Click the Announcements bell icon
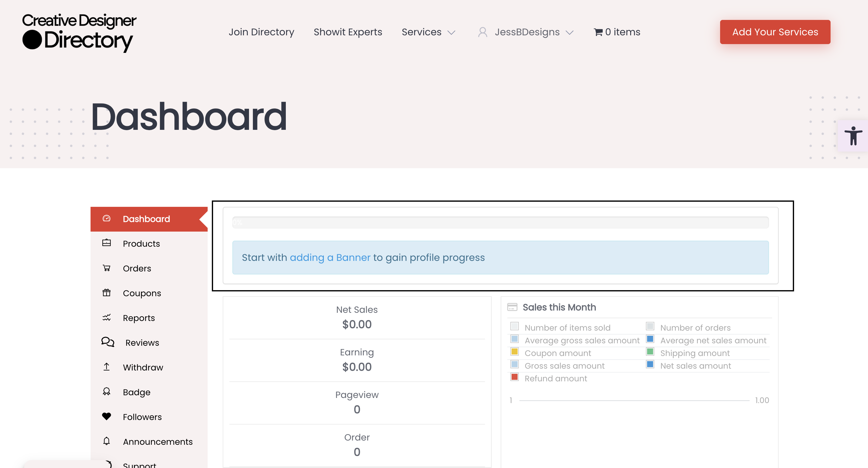This screenshot has width=868, height=468. 107,441
